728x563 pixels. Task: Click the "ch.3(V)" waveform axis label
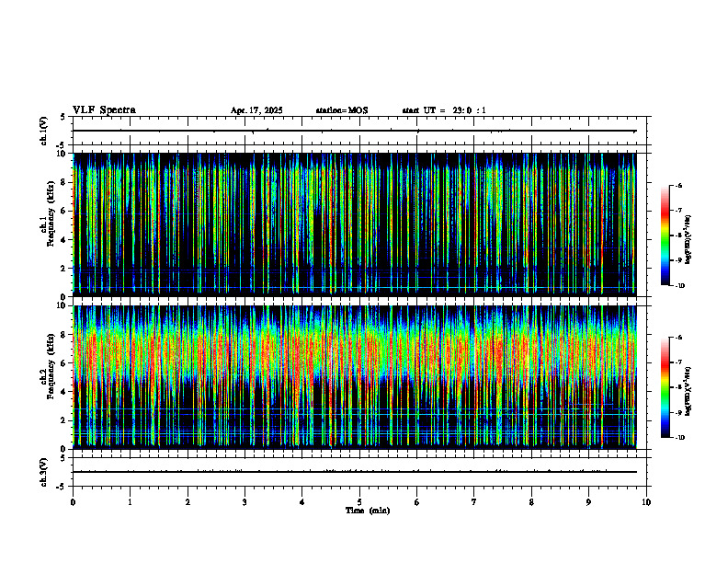click(x=44, y=472)
